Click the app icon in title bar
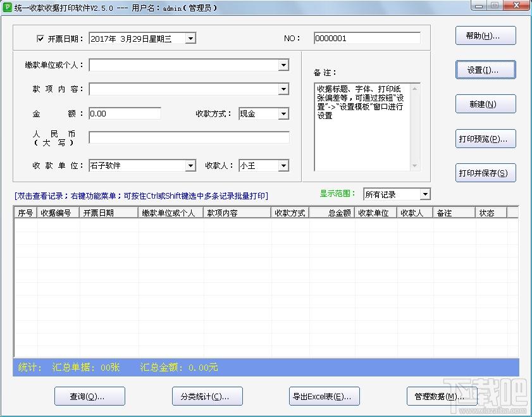Screen dimensions: 532x417 click(7, 7)
